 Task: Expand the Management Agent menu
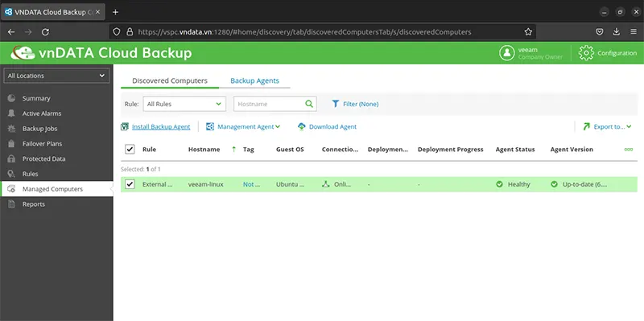[243, 127]
